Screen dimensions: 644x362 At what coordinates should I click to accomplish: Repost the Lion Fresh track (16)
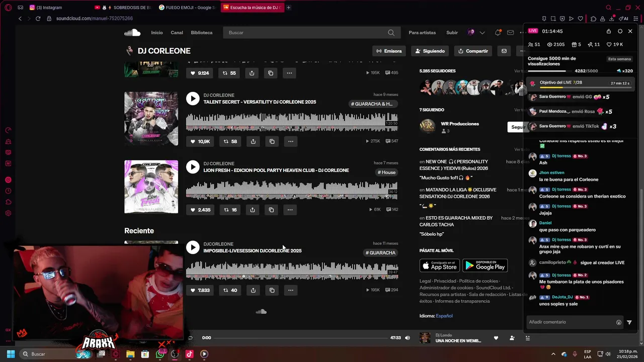230,210
